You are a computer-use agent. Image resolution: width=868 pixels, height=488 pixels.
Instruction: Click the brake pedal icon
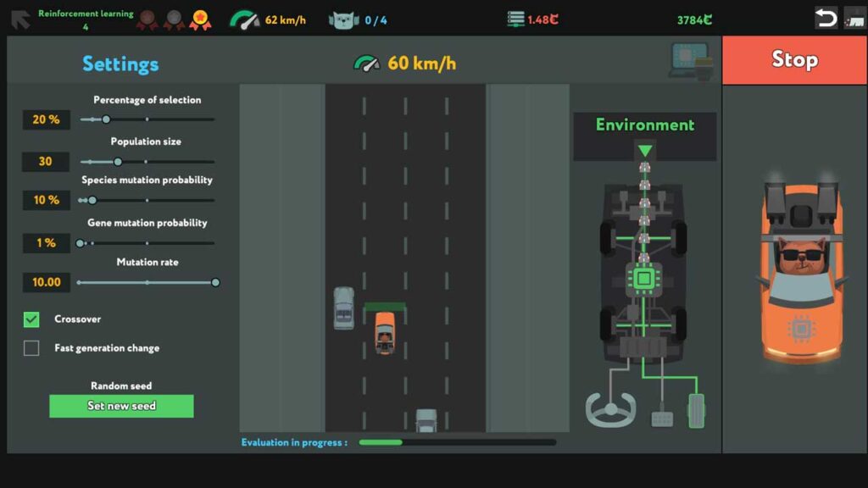[662, 418]
